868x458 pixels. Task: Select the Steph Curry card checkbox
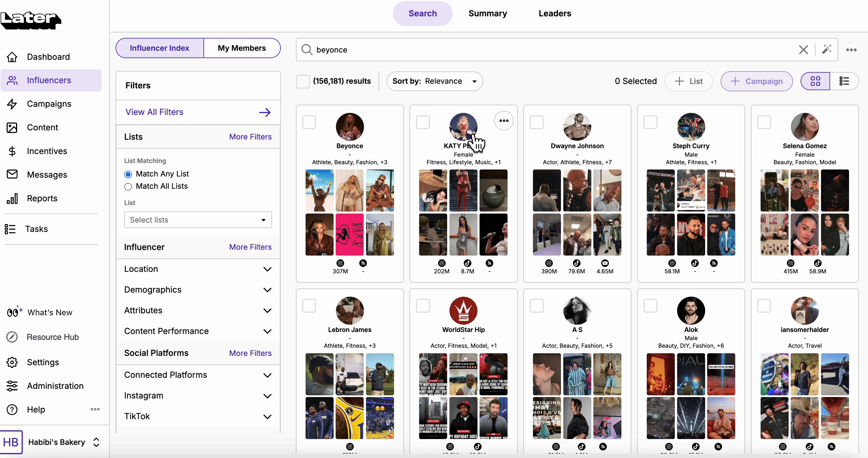650,122
